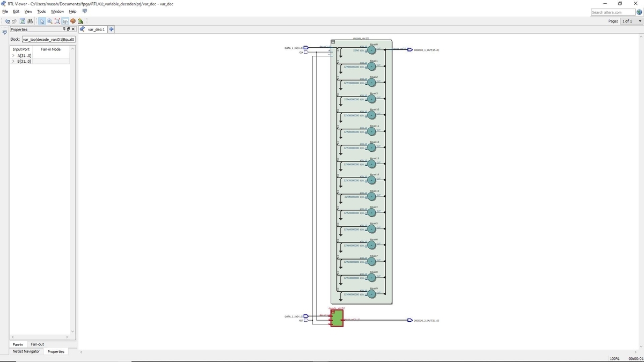Open the Page 1 of 1 dropdown
The image size is (644, 362).
pos(631,21)
